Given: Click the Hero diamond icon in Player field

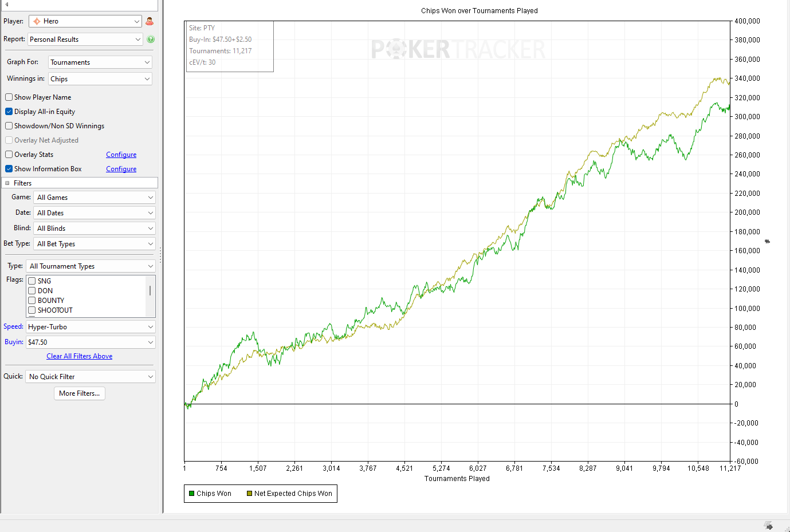Looking at the screenshot, I should coord(37,21).
